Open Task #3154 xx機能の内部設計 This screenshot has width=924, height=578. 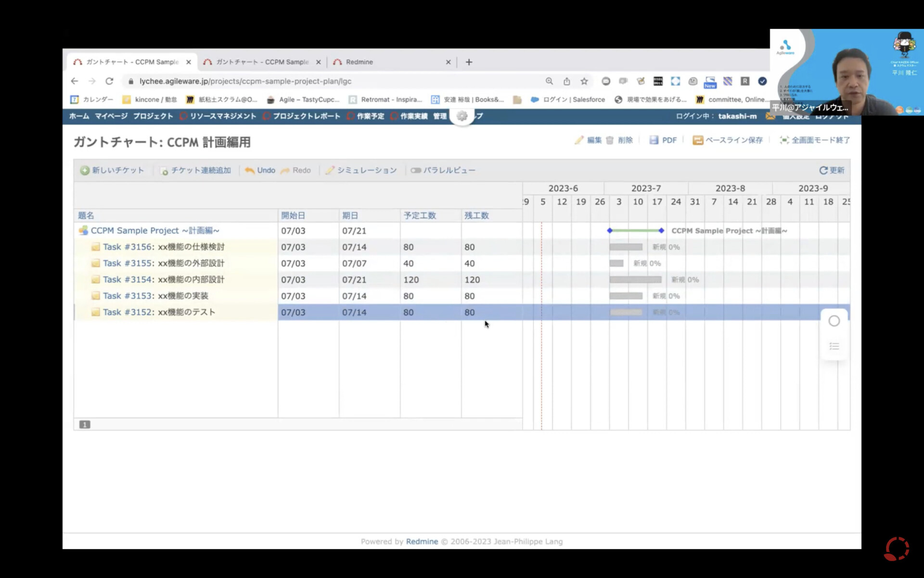click(164, 280)
